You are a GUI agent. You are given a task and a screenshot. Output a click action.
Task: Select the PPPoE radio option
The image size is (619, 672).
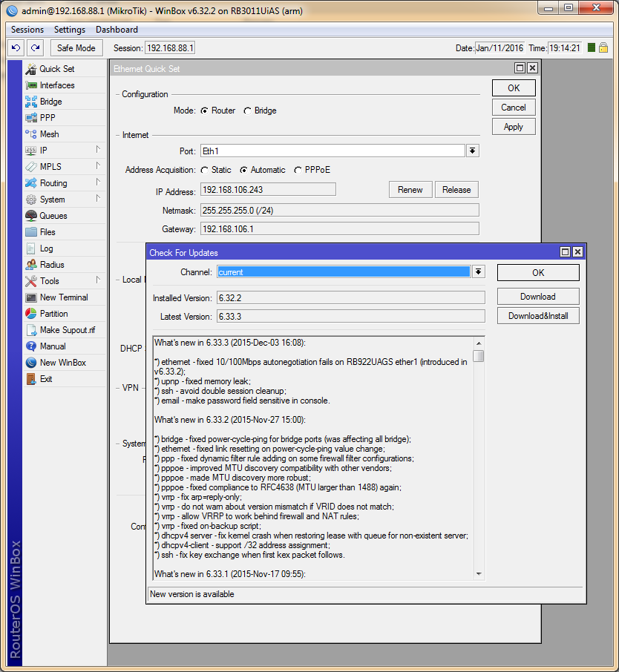pyautogui.click(x=298, y=171)
